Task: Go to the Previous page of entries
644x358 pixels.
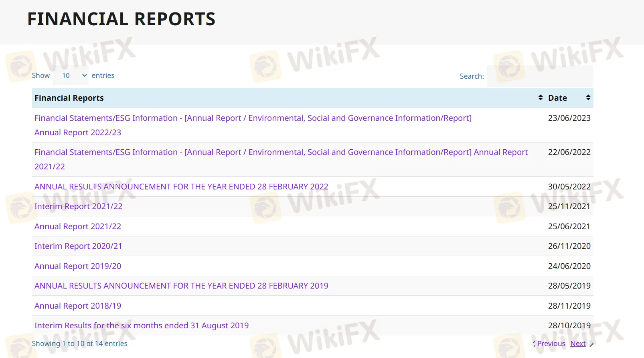Action: [x=551, y=344]
